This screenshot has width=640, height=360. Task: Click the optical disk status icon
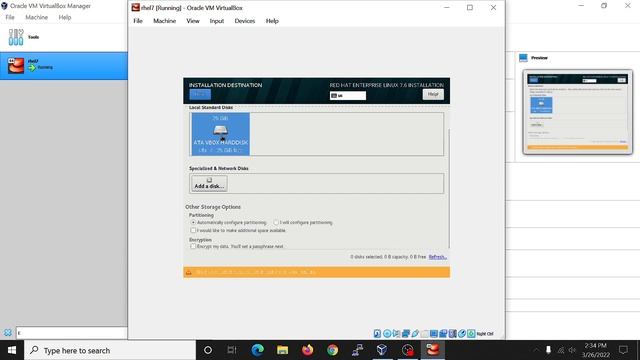[387, 333]
